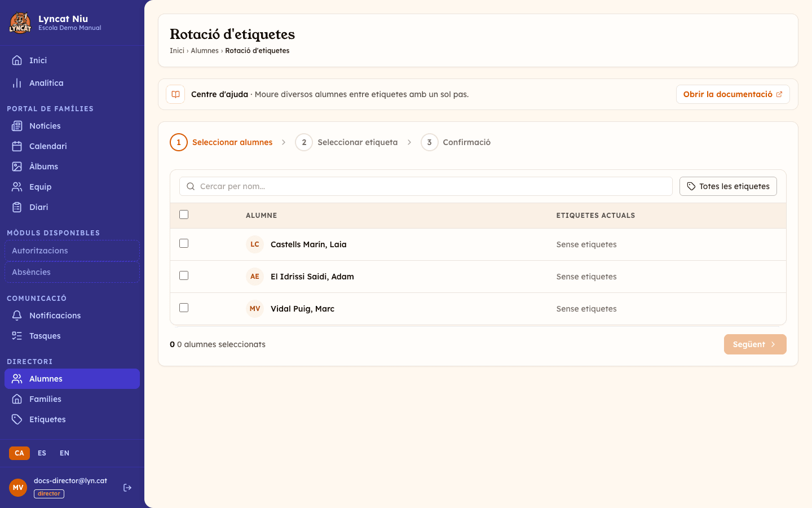Switch language to CA

coord(19,453)
